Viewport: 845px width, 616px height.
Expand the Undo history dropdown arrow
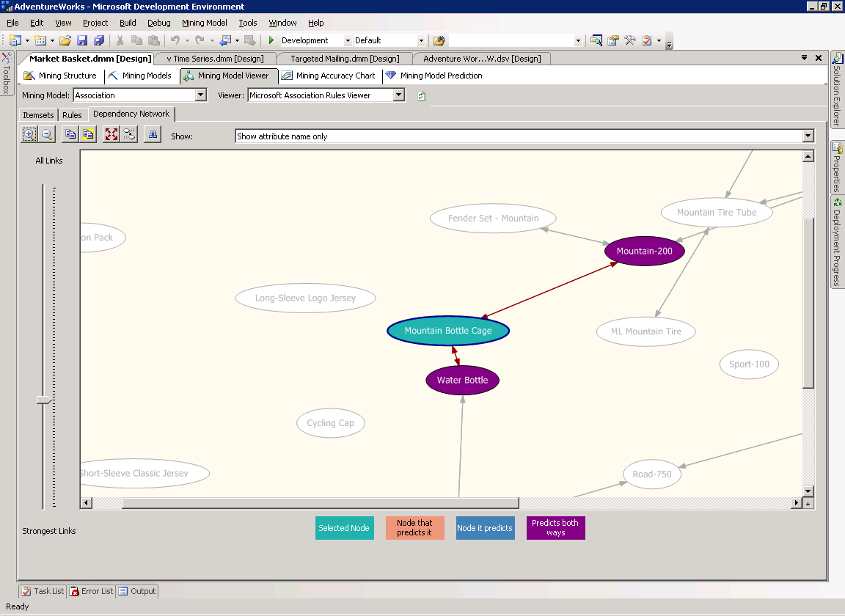coord(187,40)
